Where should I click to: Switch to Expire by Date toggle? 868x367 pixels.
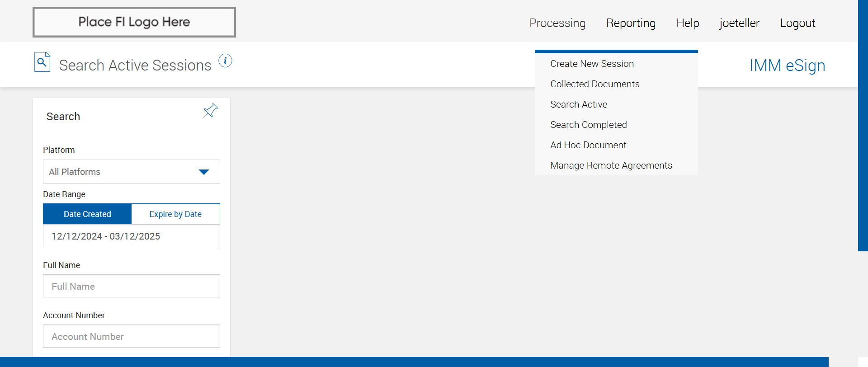tap(175, 214)
